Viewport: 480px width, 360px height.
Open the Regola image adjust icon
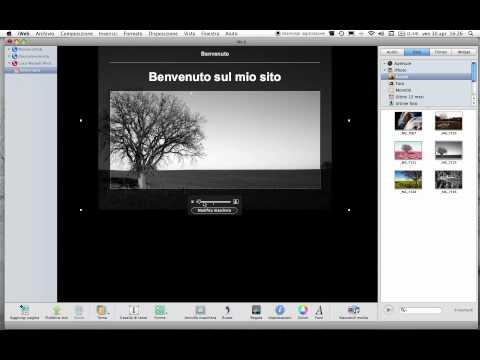pyautogui.click(x=256, y=310)
